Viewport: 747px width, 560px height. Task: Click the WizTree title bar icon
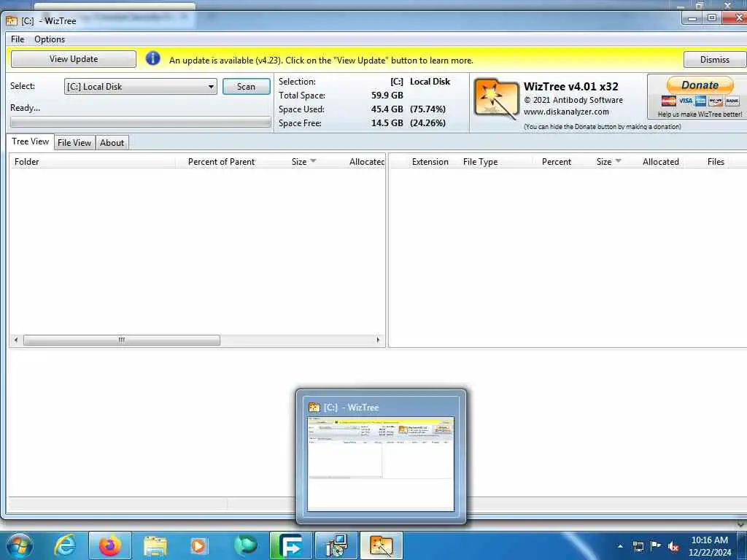coord(12,20)
